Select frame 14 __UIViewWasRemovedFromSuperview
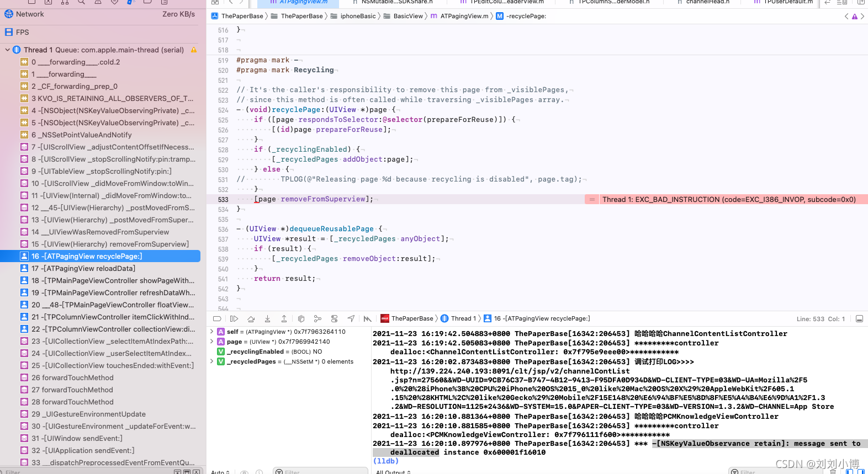 [100, 232]
